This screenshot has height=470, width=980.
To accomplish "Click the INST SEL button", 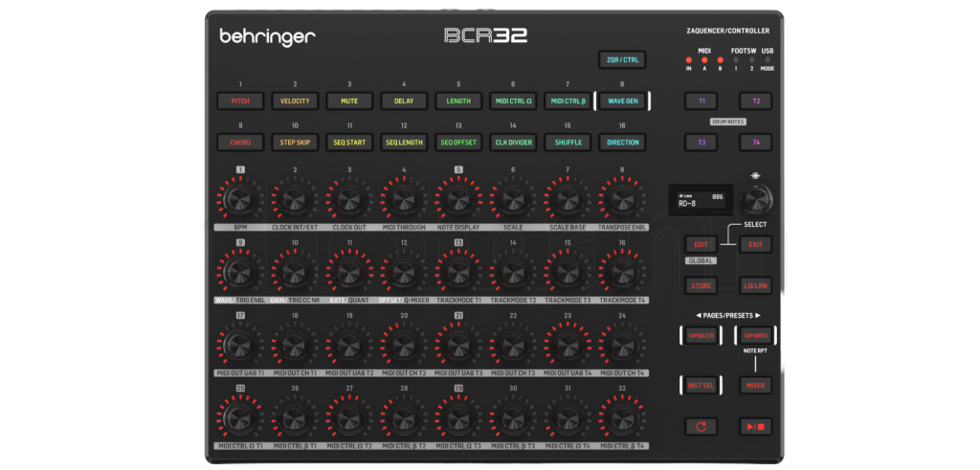I will pyautogui.click(x=701, y=386).
